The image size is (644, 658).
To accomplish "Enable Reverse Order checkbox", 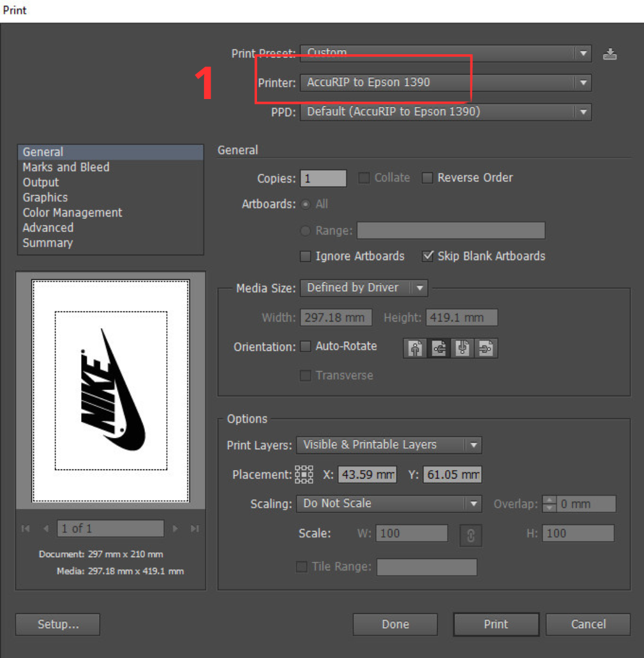I will tap(427, 178).
